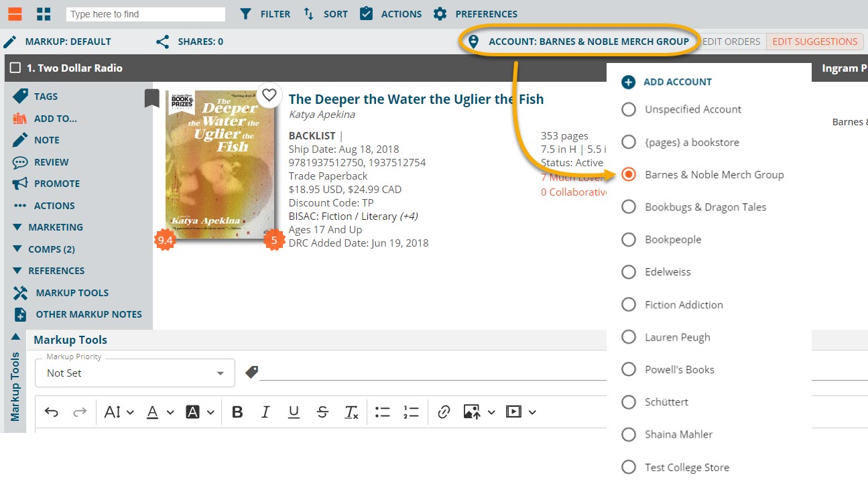The height and width of the screenshot is (504, 868).
Task: Click the Type here to find box
Action: point(145,14)
